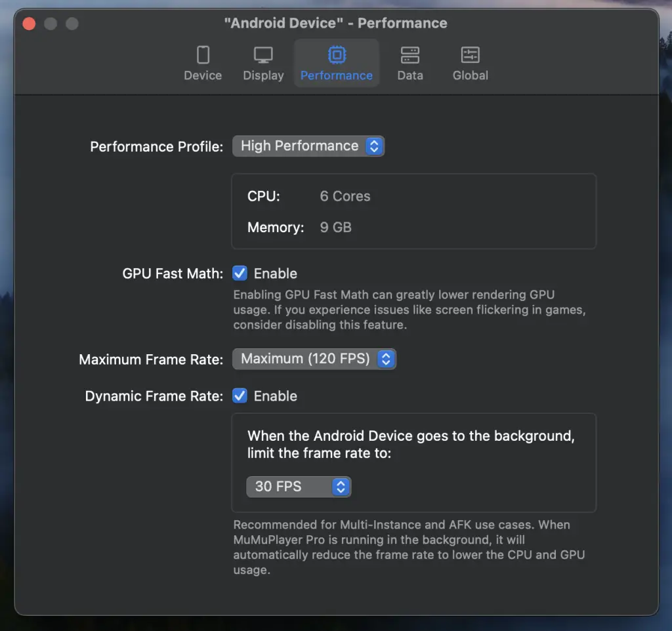Viewport: 672px width, 631px height.
Task: Uncheck the Dynamic Frame Rate checkbox
Action: tap(240, 396)
